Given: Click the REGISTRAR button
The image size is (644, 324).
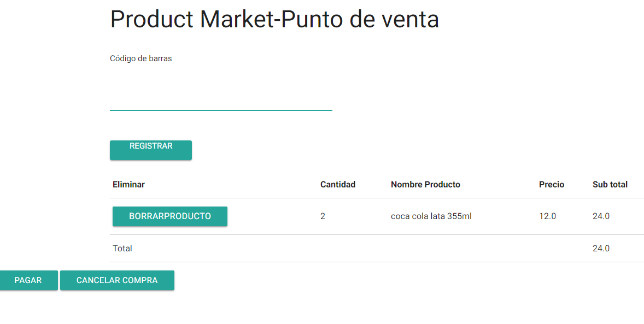Looking at the screenshot, I should 151,150.
